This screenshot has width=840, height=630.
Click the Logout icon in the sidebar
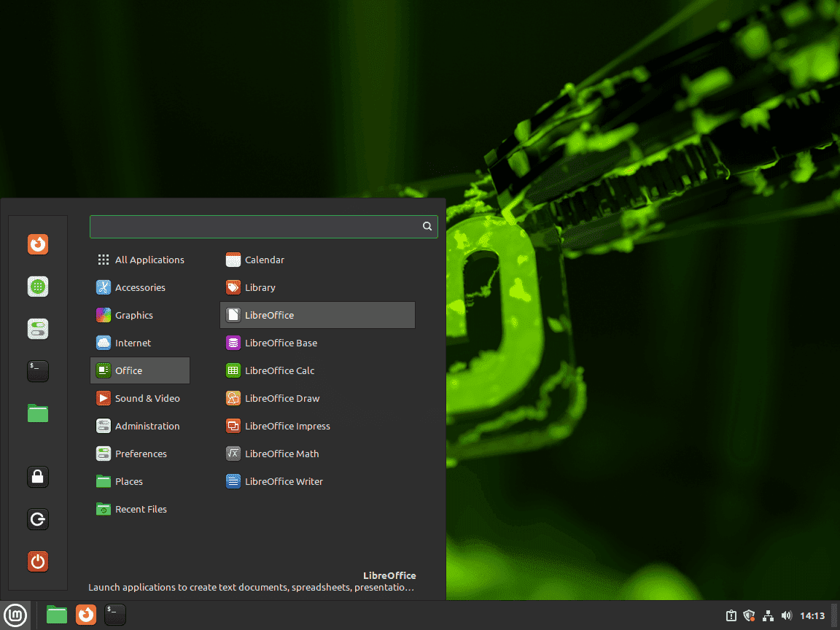(37, 519)
